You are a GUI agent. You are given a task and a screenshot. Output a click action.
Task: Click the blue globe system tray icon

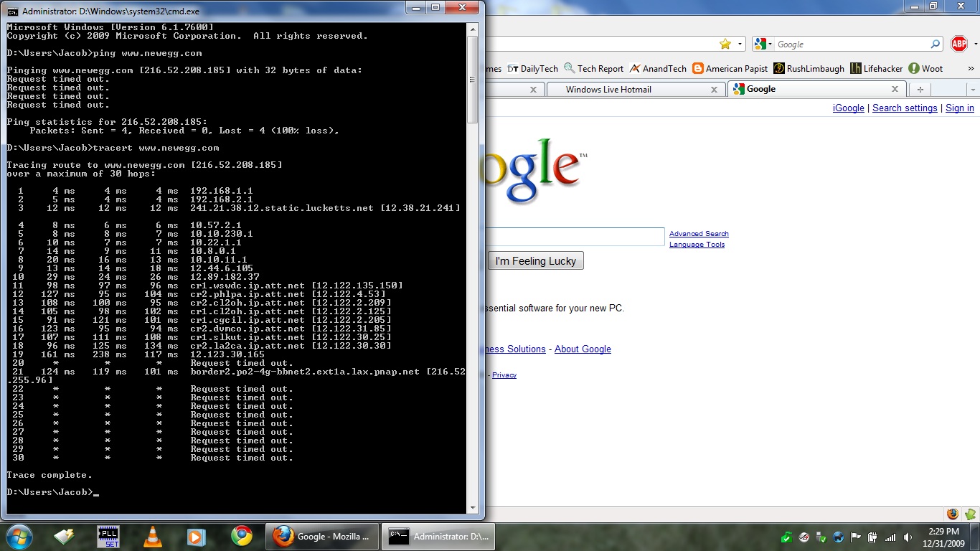839,537
